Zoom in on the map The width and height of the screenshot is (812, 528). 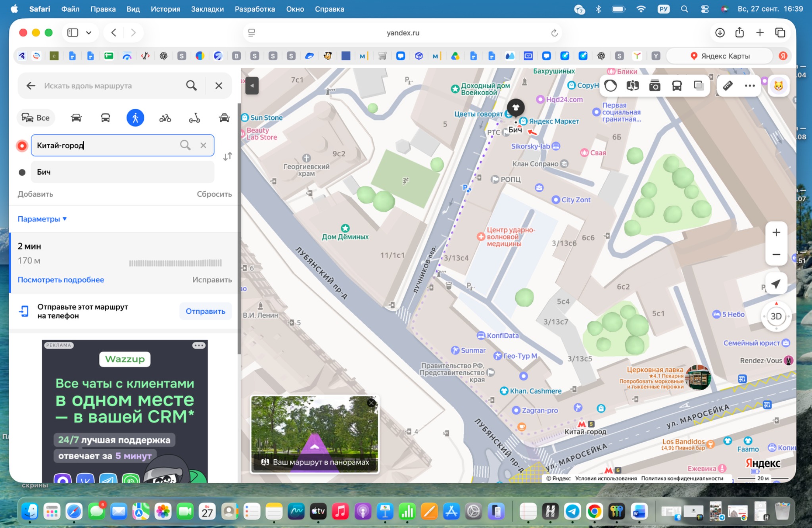pos(776,232)
